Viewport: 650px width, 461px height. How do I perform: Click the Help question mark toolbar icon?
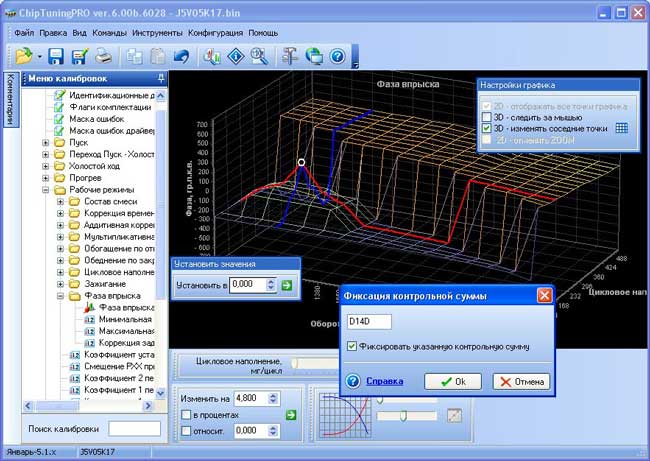337,56
